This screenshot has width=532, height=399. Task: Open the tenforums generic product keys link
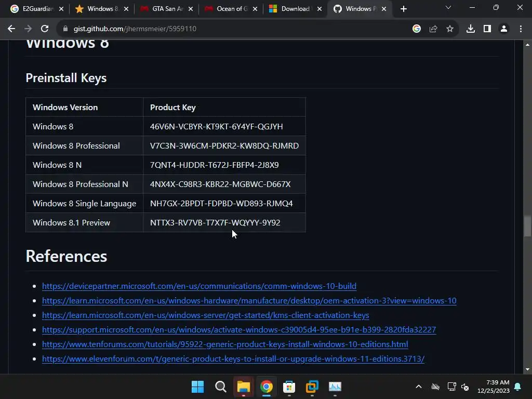pos(225,344)
